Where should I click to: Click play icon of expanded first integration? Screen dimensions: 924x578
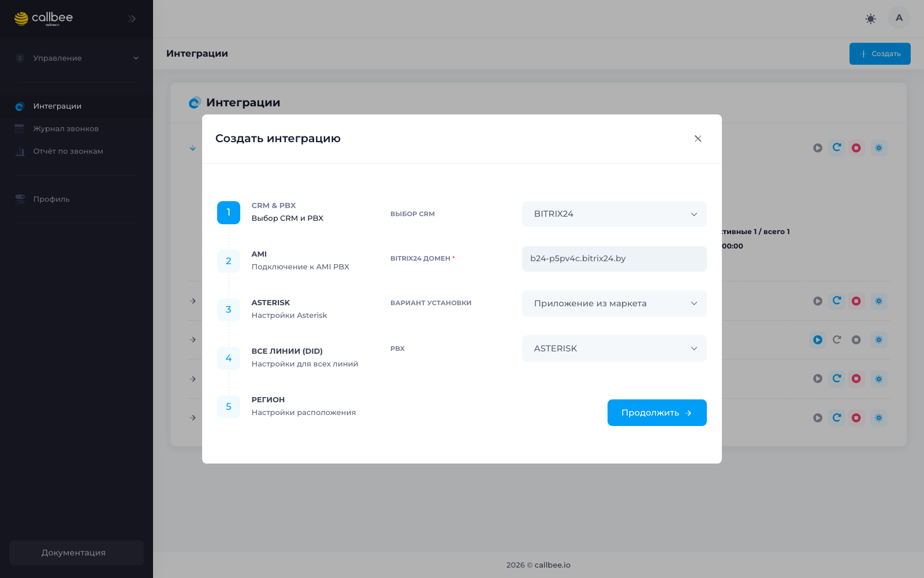click(x=818, y=148)
